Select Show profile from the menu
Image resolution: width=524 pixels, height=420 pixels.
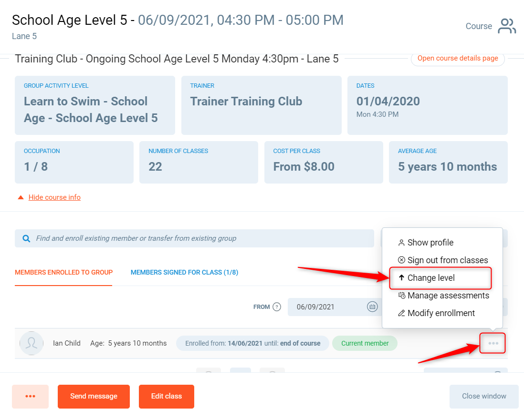pos(430,243)
